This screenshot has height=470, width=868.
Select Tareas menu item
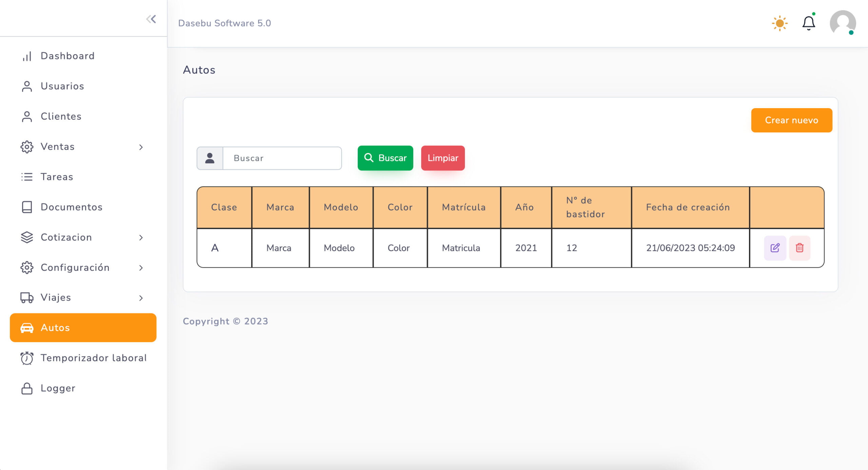pyautogui.click(x=83, y=177)
